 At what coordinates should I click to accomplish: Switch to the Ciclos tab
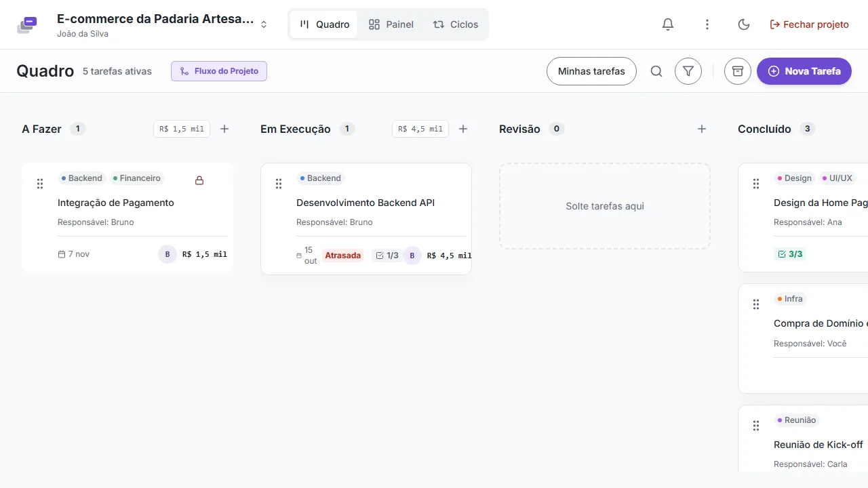point(456,24)
